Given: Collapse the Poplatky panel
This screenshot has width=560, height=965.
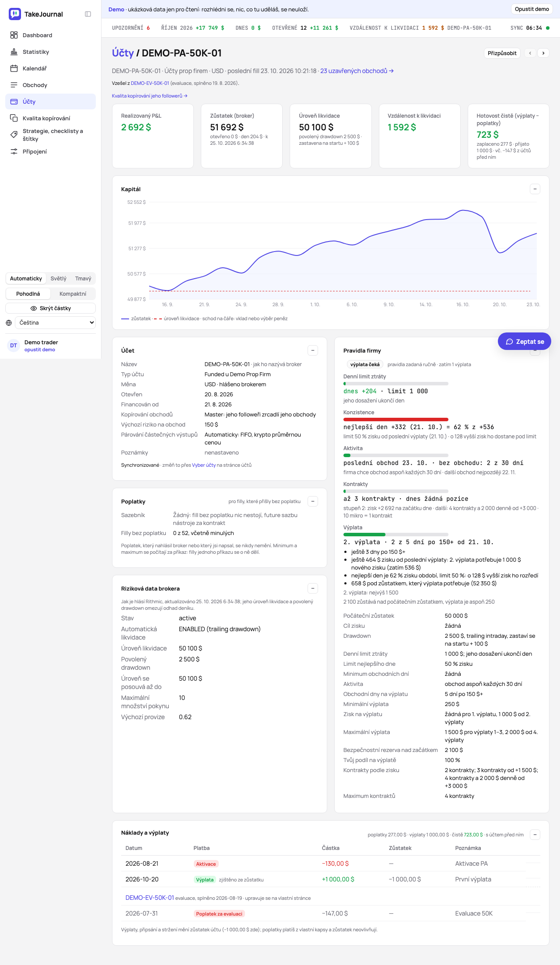Looking at the screenshot, I should 313,501.
